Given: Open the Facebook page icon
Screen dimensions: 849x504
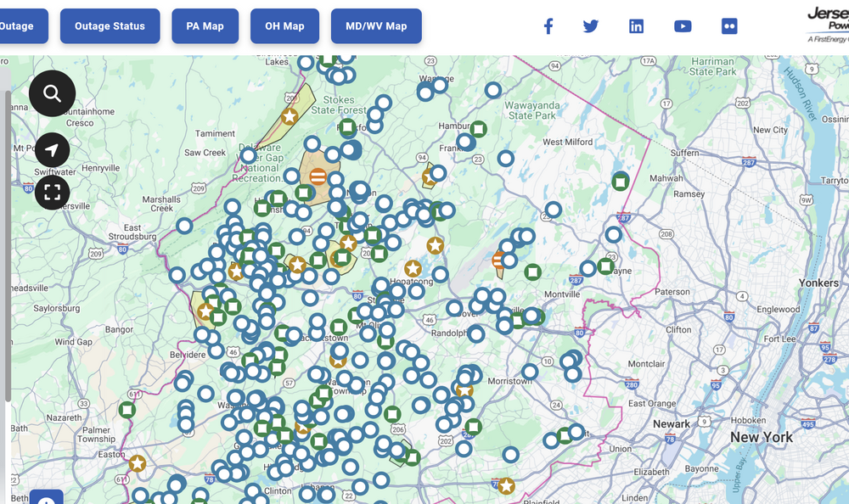Looking at the screenshot, I should coord(548,26).
